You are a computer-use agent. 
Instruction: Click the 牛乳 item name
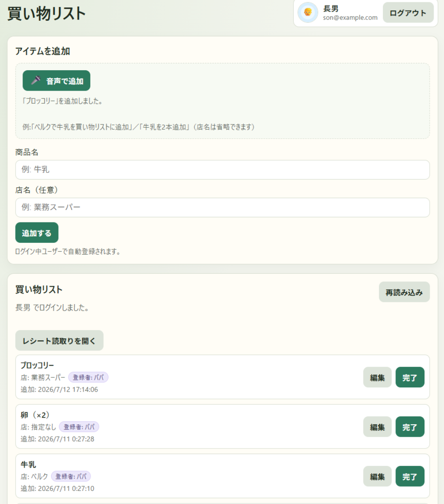[x=28, y=465]
